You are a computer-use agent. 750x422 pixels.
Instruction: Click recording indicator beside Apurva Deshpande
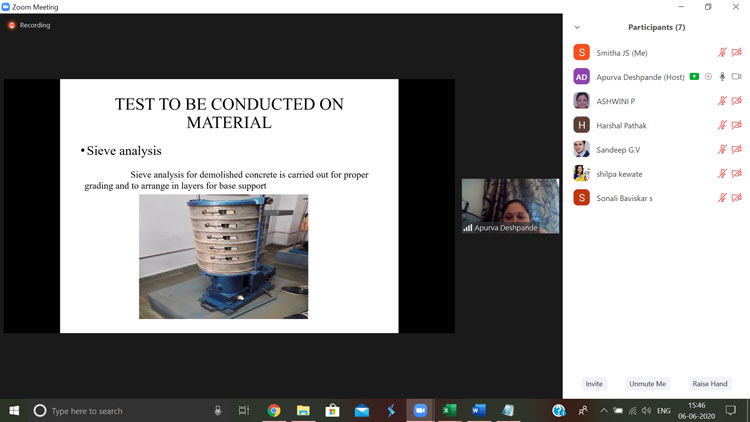coord(708,77)
